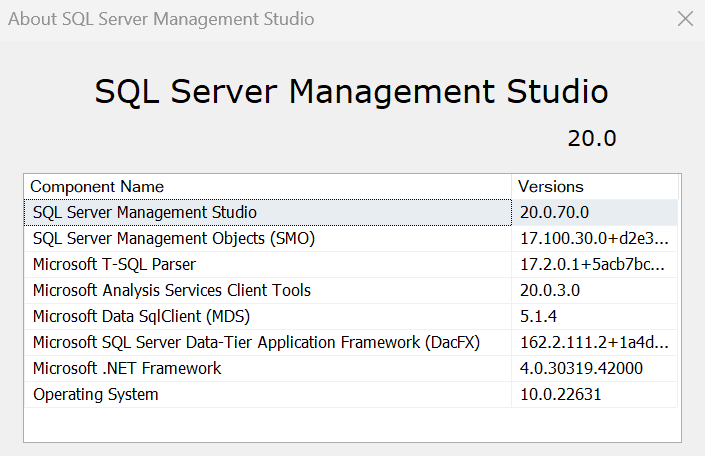The height and width of the screenshot is (456, 705).
Task: Click version value 20.0.70.0
Action: 555,213
